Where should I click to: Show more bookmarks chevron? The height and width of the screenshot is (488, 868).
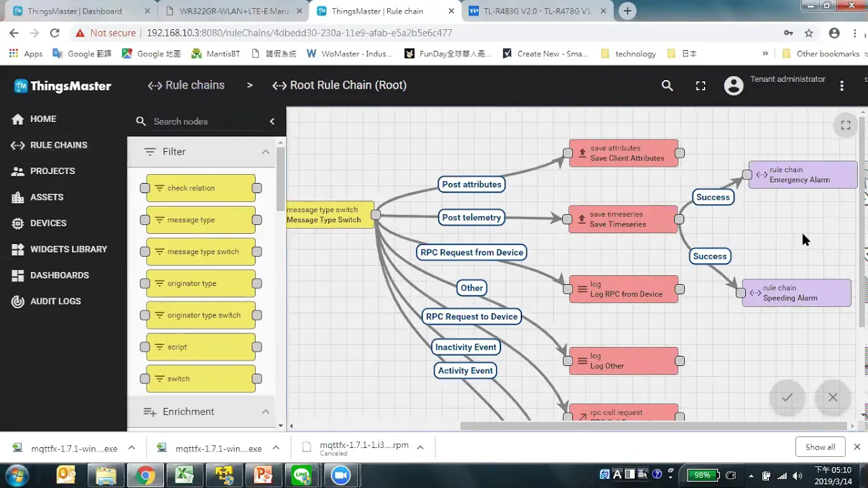point(765,54)
